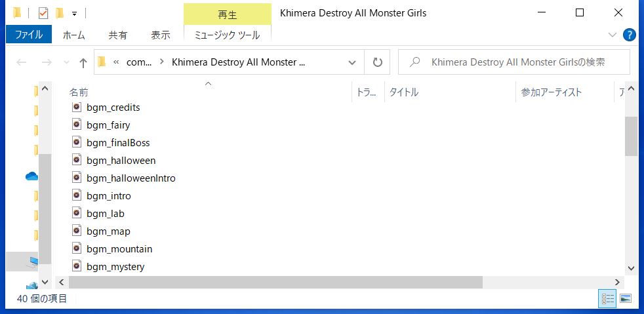Screen dimensions: 644x314
Task: Click the chevron after 'com...' in the address path
Action: pos(162,62)
